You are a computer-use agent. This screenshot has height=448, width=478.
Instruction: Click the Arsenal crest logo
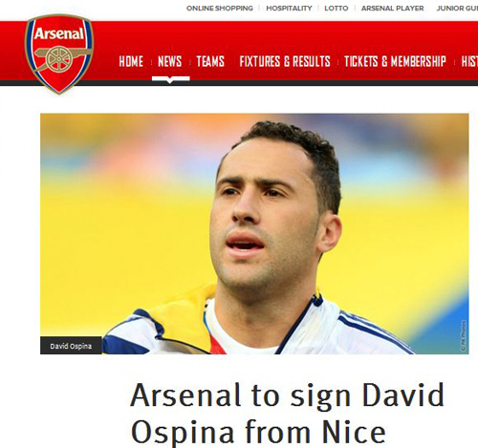tap(59, 53)
